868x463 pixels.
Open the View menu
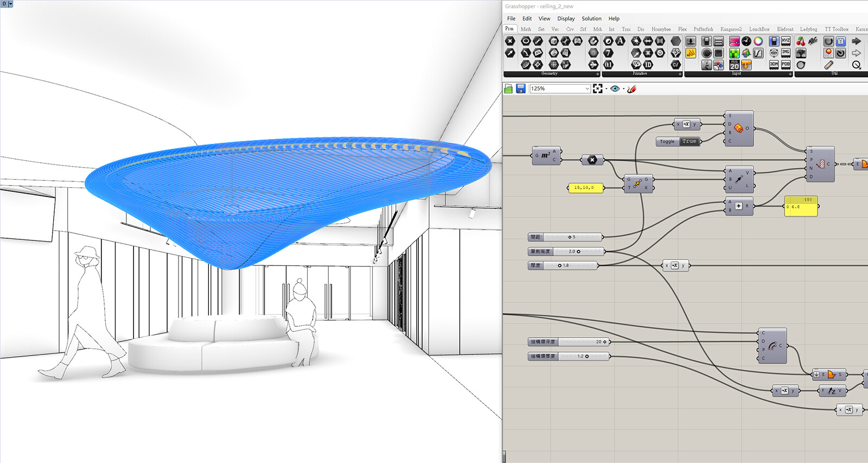(x=544, y=18)
